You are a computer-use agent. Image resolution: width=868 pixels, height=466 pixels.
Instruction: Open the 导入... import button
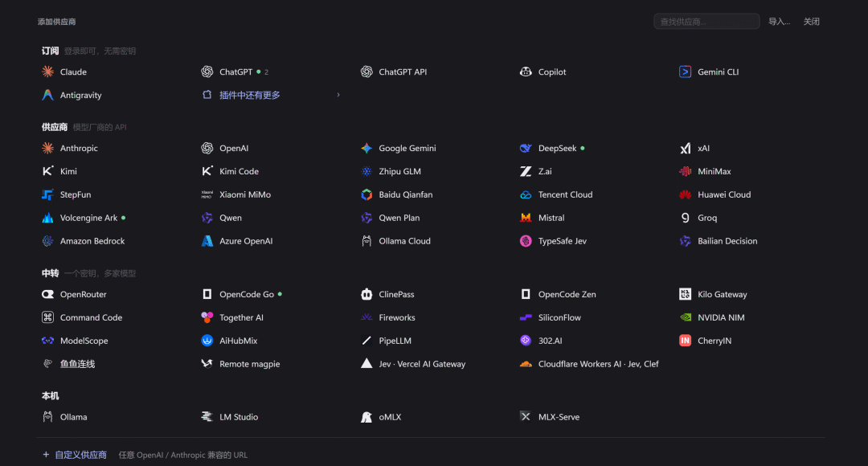(779, 22)
